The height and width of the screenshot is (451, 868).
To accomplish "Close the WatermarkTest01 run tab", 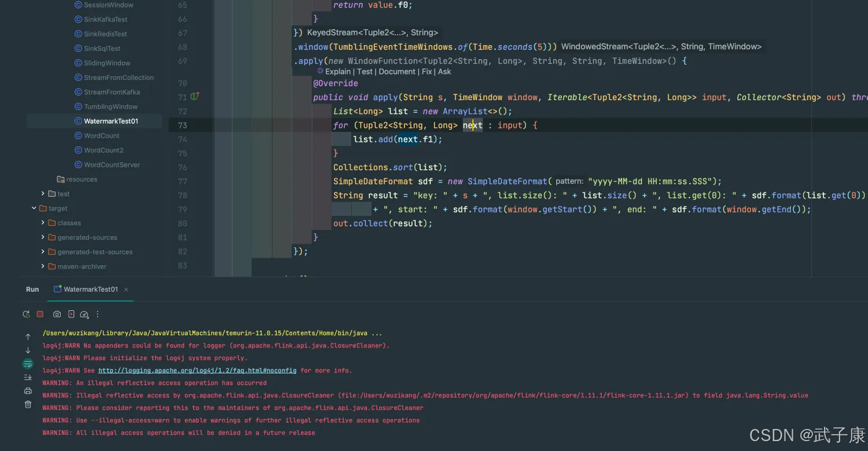I will (x=126, y=289).
